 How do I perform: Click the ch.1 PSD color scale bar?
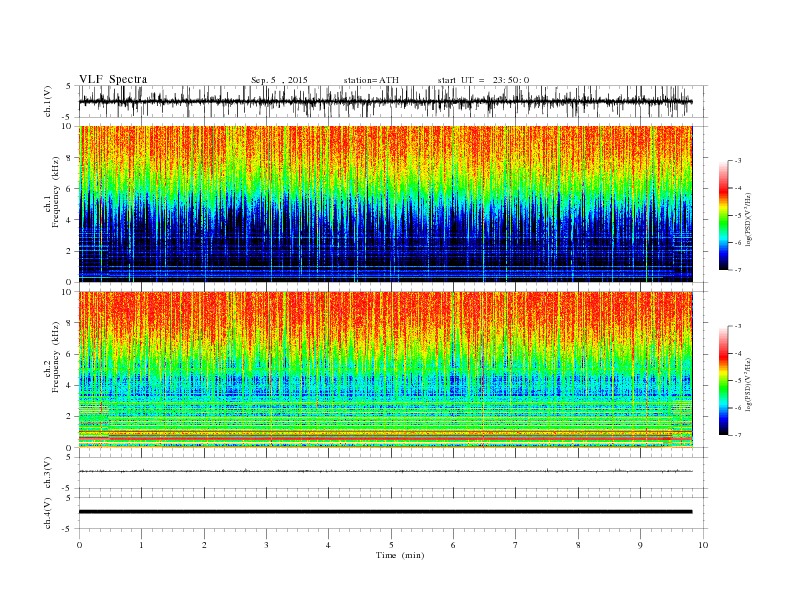(x=723, y=215)
